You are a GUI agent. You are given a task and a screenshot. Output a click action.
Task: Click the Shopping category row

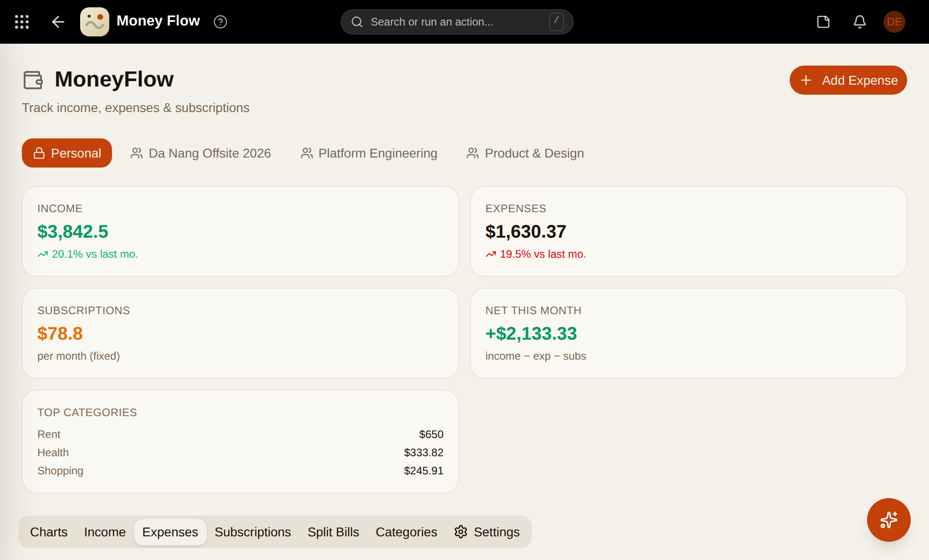(240, 471)
